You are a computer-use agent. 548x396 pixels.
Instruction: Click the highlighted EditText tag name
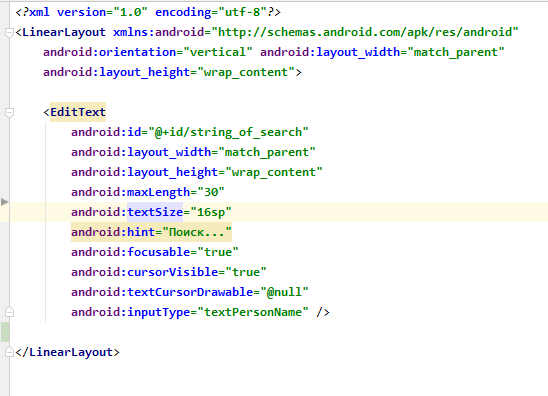[x=78, y=112]
